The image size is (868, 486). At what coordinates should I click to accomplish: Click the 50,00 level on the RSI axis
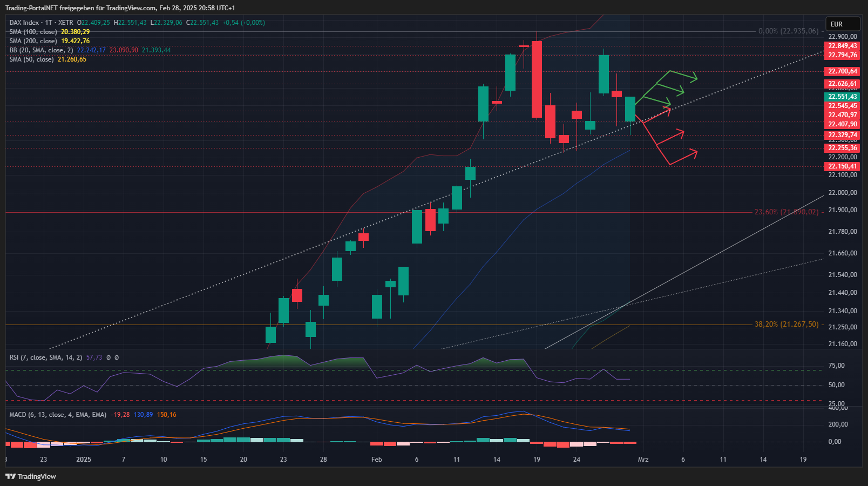coord(836,385)
